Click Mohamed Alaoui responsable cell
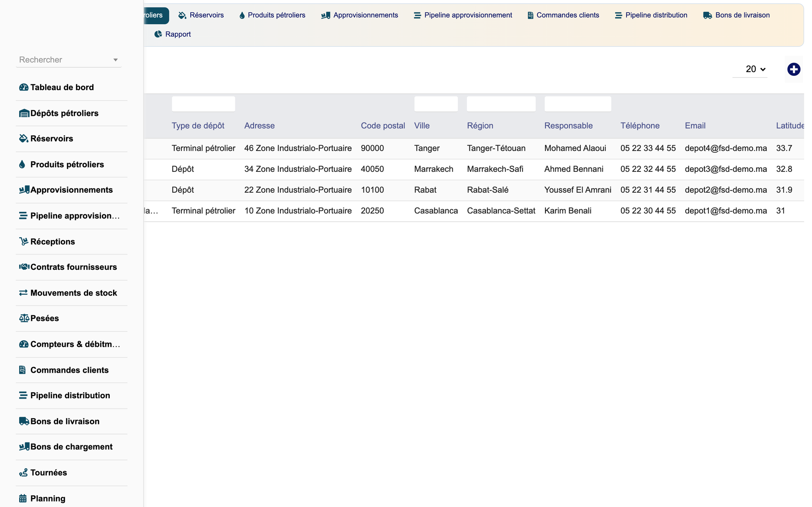 coord(575,148)
